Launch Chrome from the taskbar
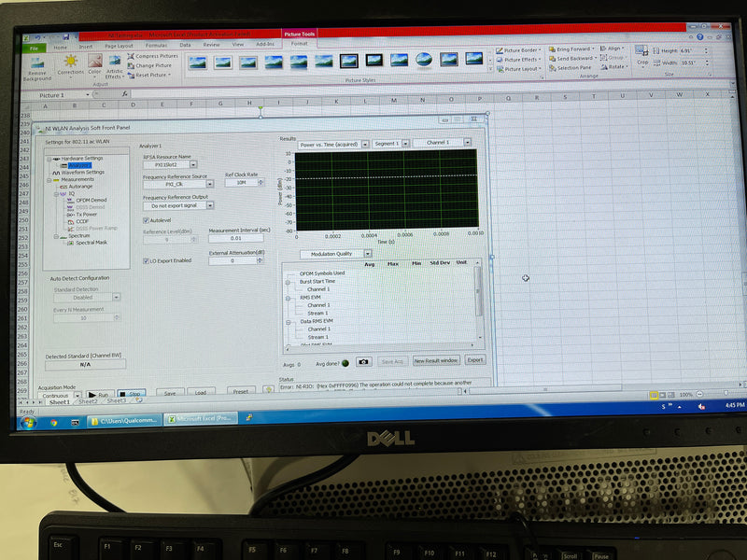Viewport: 747px width, 560px height. point(54,422)
